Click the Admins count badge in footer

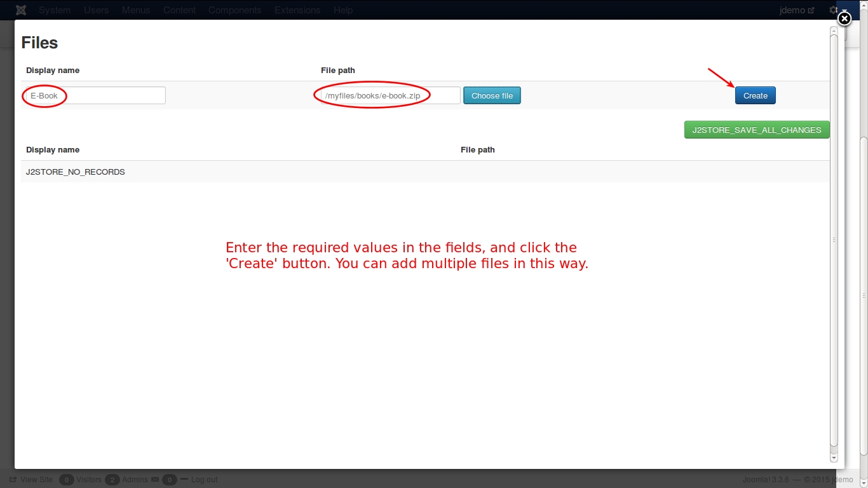tap(112, 480)
